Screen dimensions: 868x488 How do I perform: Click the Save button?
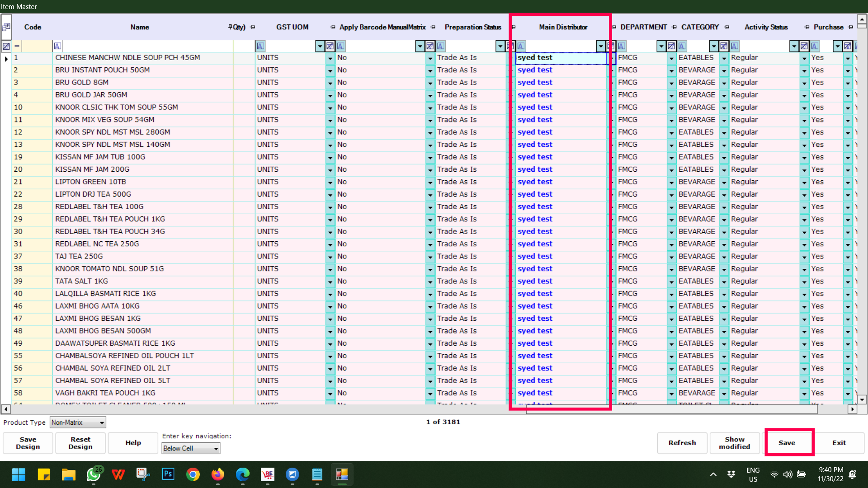click(787, 443)
